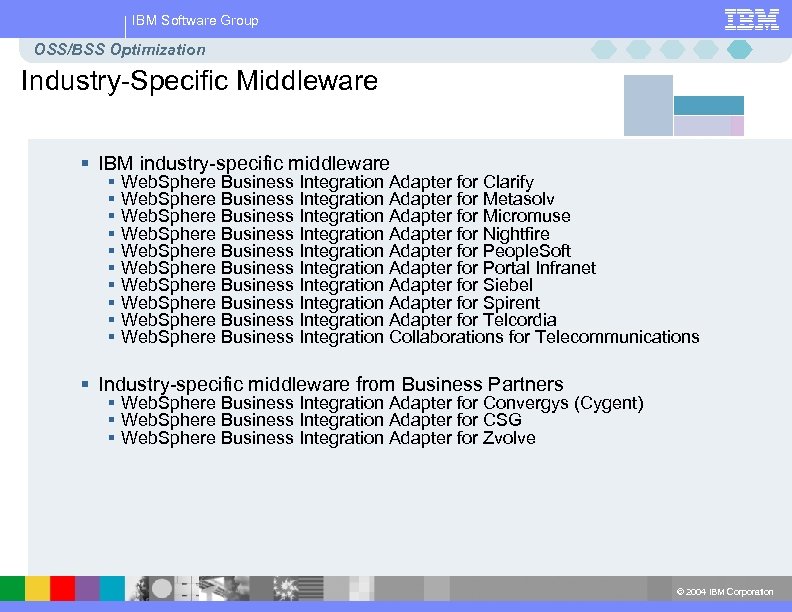
Task: Select the 'Adapter for PeopleSoft' line
Action: click(345, 251)
